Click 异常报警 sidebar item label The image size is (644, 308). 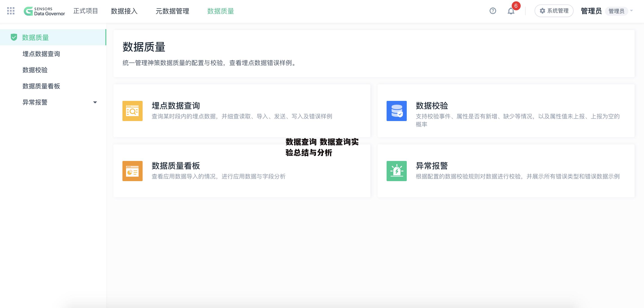click(x=35, y=102)
